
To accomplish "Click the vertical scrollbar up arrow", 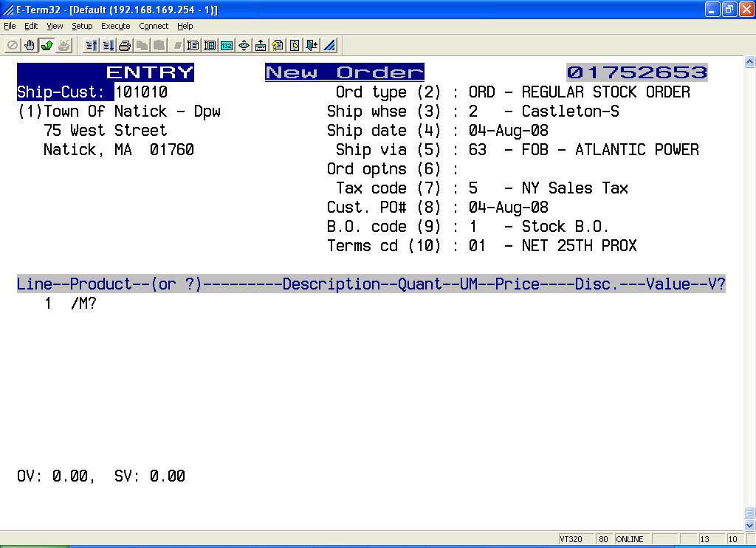I will pyautogui.click(x=750, y=62).
